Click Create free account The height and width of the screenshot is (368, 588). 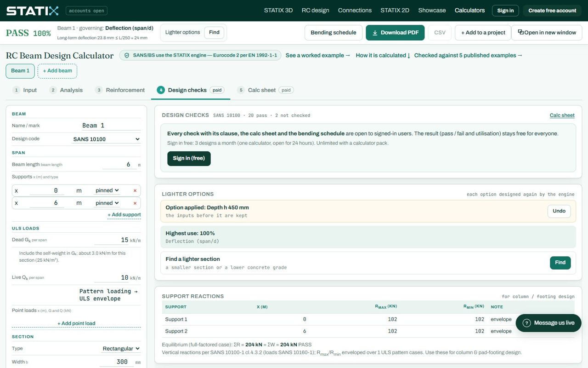(x=552, y=11)
